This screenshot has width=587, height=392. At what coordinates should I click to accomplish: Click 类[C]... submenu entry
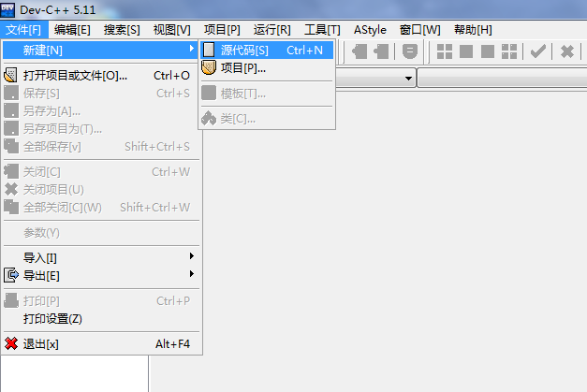click(267, 119)
